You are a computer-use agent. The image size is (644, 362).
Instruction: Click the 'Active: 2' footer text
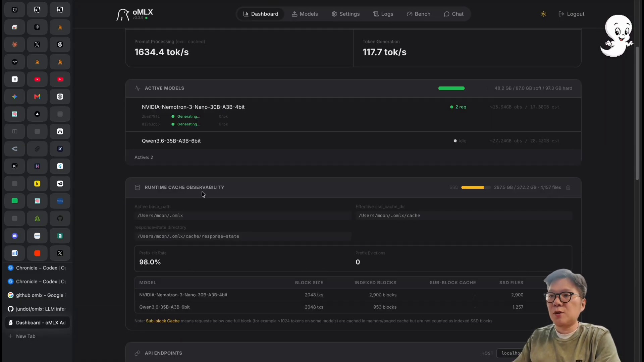[x=144, y=158]
